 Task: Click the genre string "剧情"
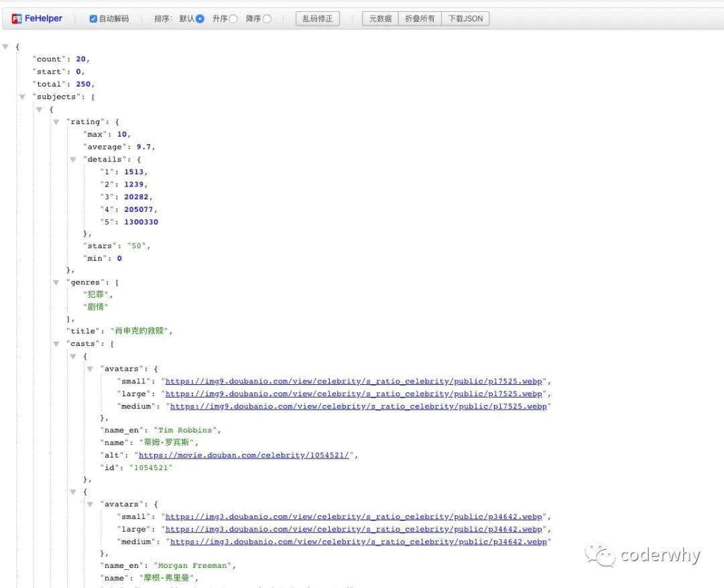click(x=96, y=306)
